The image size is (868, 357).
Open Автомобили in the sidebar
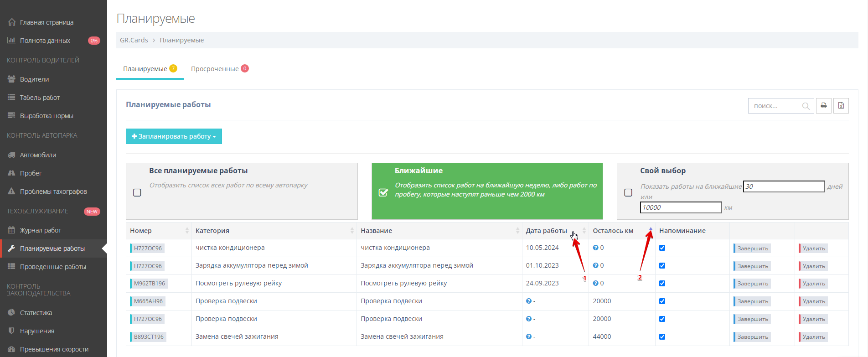(x=38, y=155)
